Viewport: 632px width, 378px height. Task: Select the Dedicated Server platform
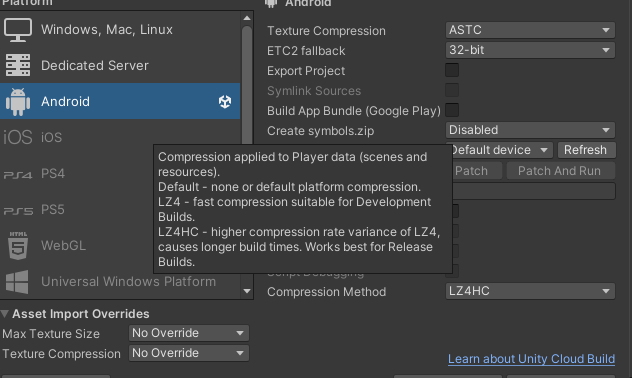tap(120, 65)
